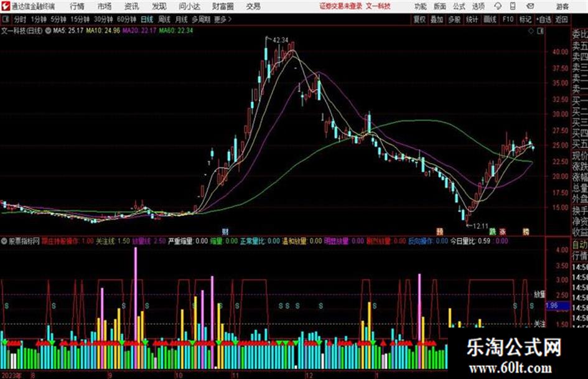This screenshot has height=379, width=588.
Task: Switch to the 30分钟 period
Action: (103, 19)
